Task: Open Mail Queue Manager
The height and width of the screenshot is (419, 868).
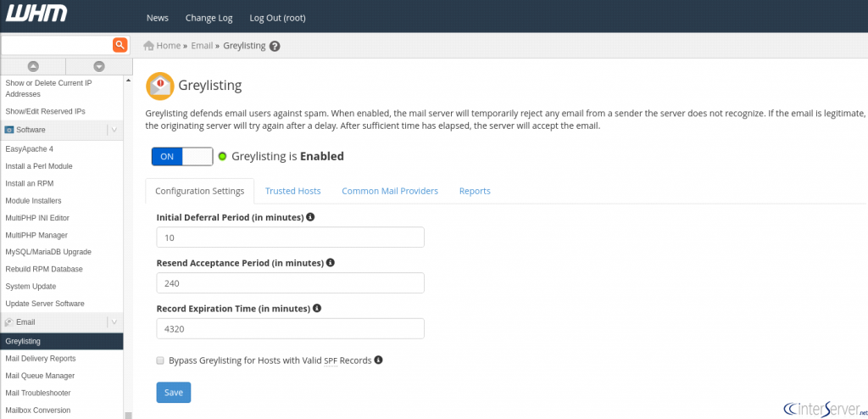Action: (x=40, y=376)
